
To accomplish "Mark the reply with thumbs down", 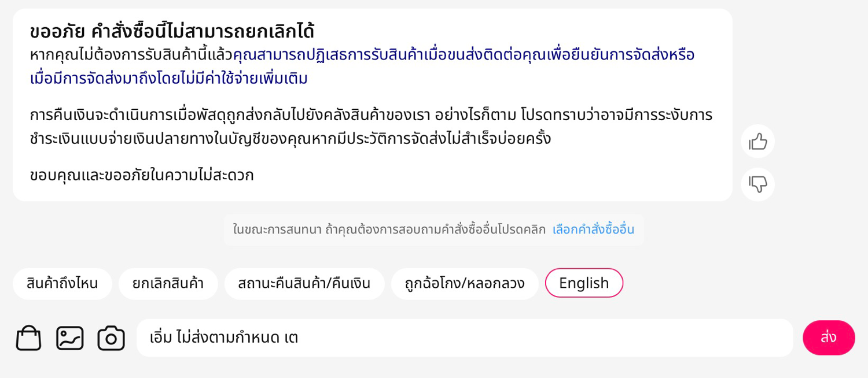I will pyautogui.click(x=757, y=184).
